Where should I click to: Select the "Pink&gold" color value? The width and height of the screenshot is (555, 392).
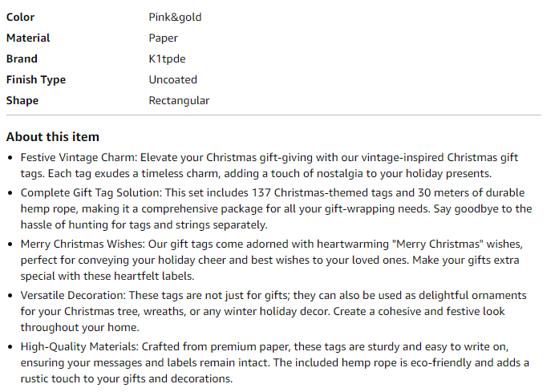coord(175,17)
